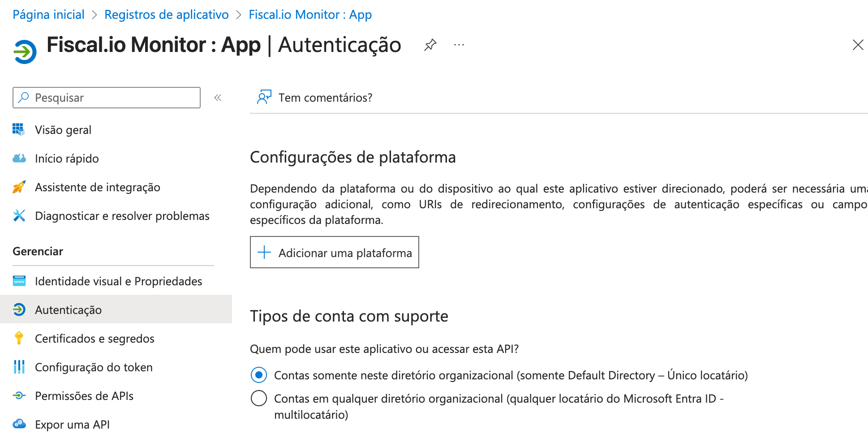Click the Configuração do token bars icon
This screenshot has width=868, height=438.
click(x=19, y=367)
